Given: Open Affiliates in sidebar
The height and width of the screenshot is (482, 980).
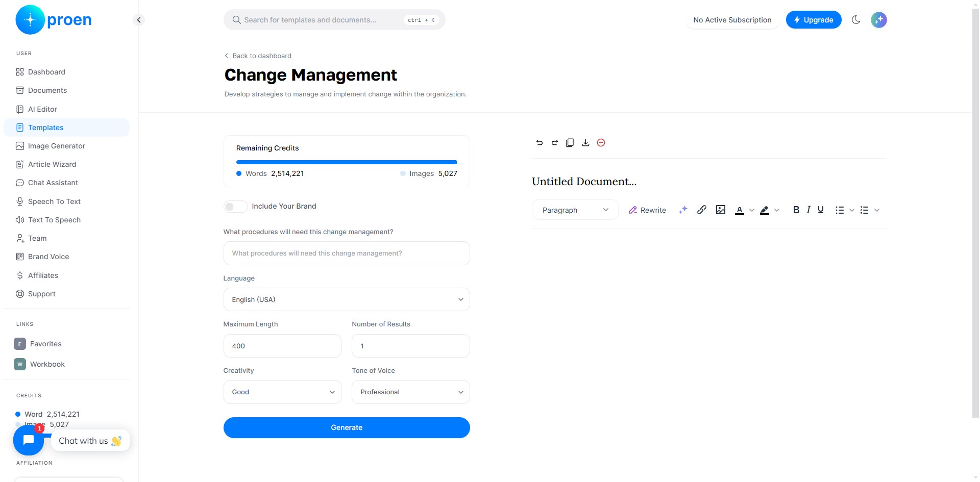Looking at the screenshot, I should click(x=67, y=275).
